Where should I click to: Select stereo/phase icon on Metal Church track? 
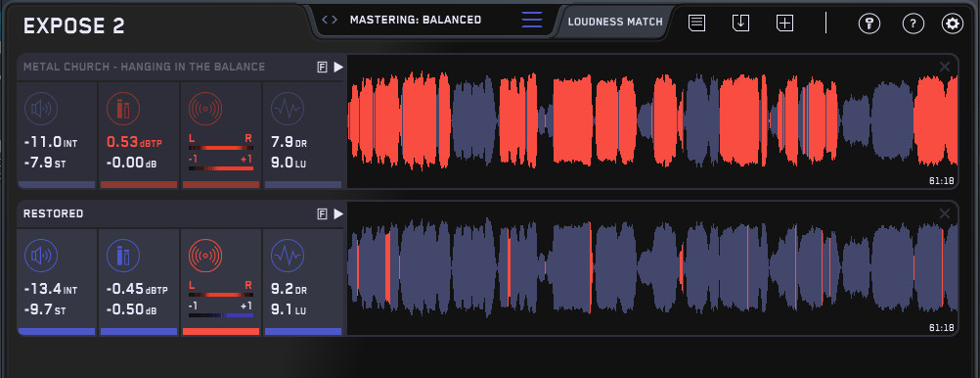[x=205, y=109]
